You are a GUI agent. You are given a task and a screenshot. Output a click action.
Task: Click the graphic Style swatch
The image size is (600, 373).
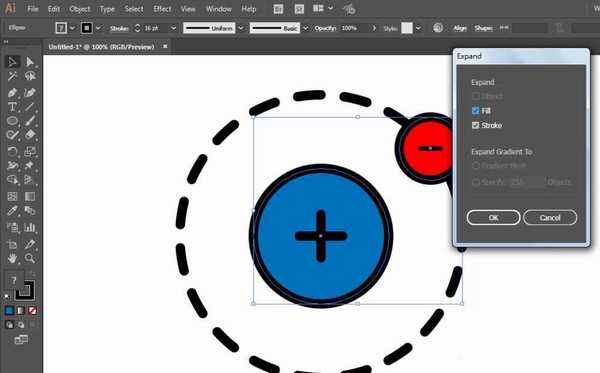point(407,28)
